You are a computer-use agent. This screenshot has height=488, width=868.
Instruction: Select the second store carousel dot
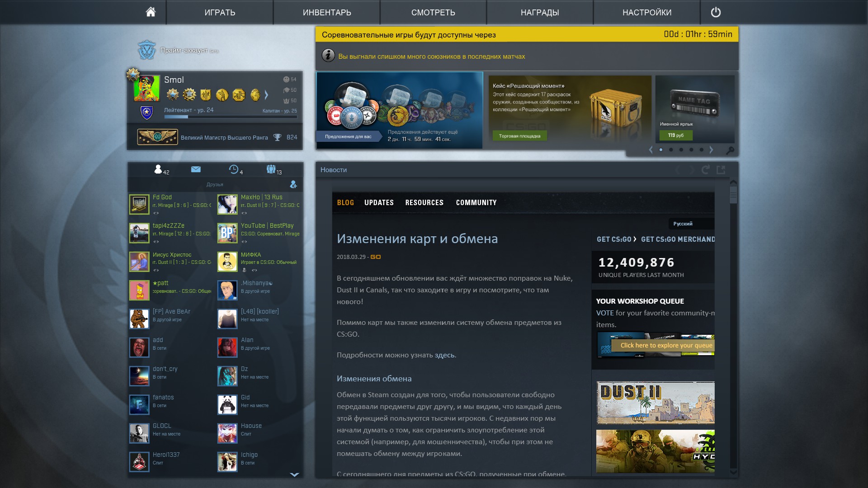(x=671, y=150)
